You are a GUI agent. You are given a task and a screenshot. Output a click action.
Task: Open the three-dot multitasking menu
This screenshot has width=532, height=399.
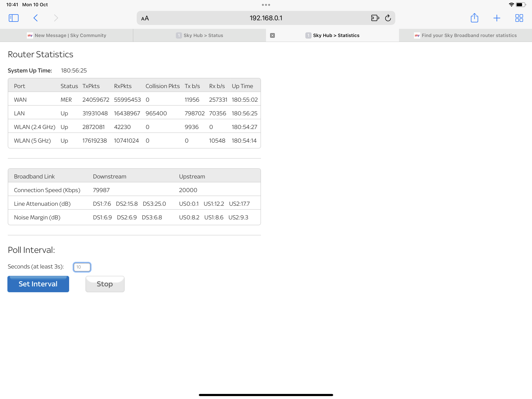tap(266, 5)
